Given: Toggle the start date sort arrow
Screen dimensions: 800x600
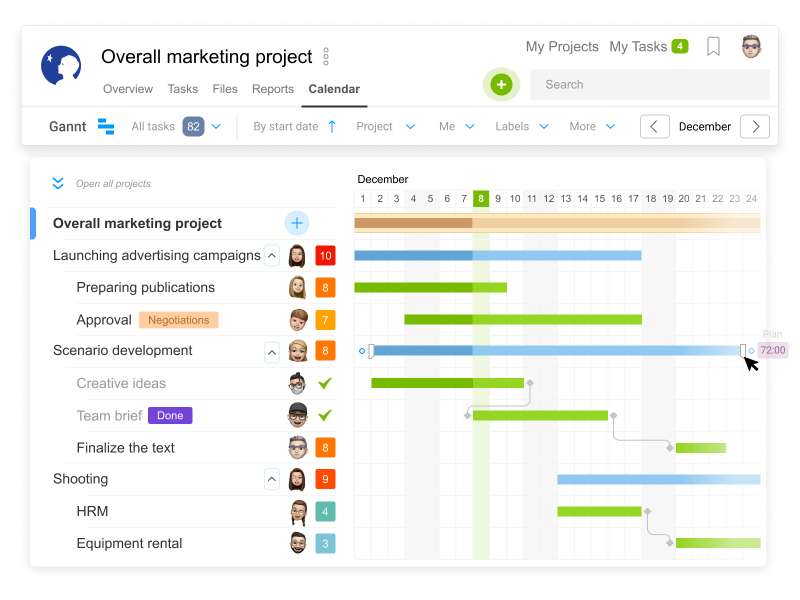Looking at the screenshot, I should pos(332,127).
